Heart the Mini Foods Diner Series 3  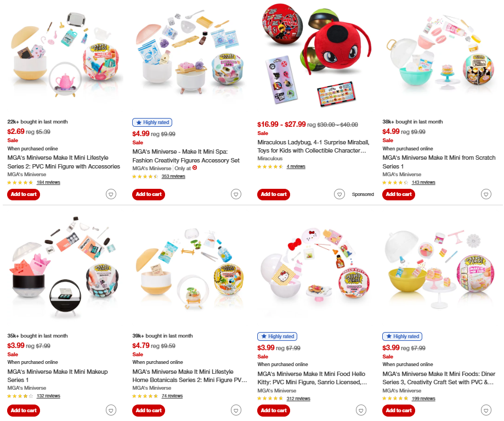pyautogui.click(x=486, y=411)
